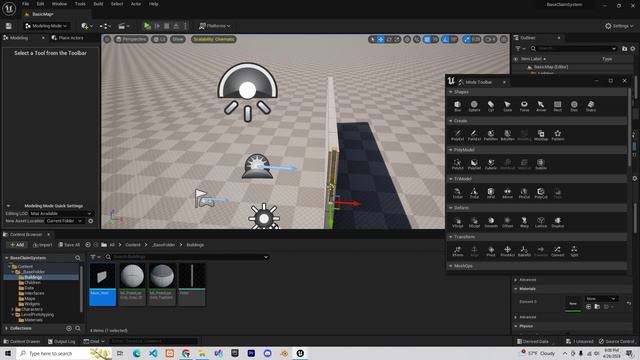This screenshot has height=360, width=640.
Task: Open the Output Log panel
Action: click(62, 341)
